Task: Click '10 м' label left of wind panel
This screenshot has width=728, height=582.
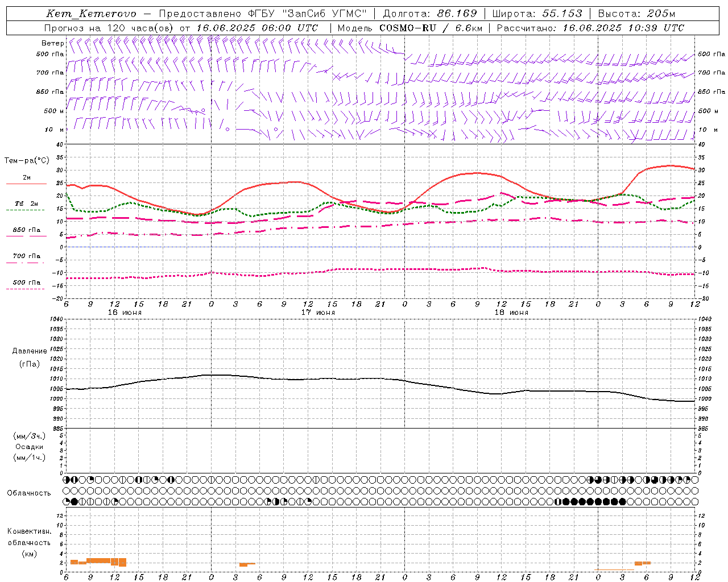Action: [x=55, y=130]
